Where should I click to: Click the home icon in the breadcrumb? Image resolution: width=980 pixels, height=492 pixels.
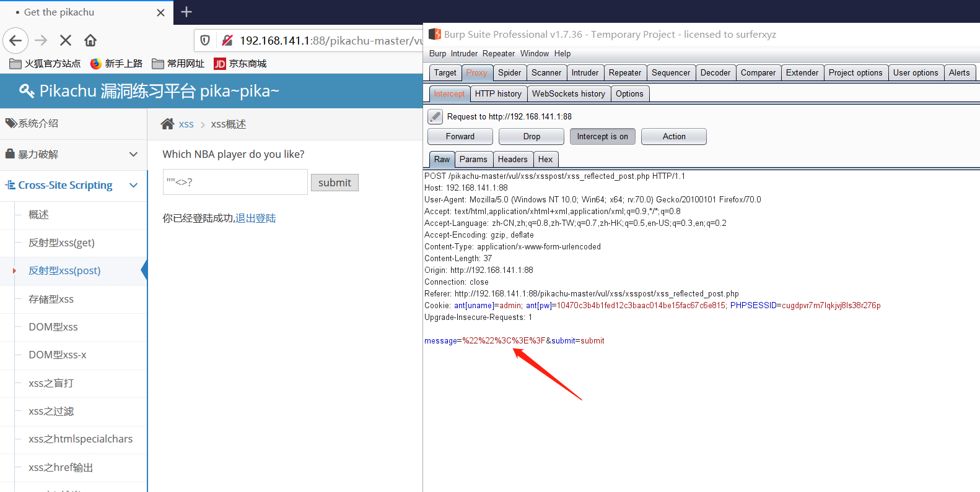point(167,124)
